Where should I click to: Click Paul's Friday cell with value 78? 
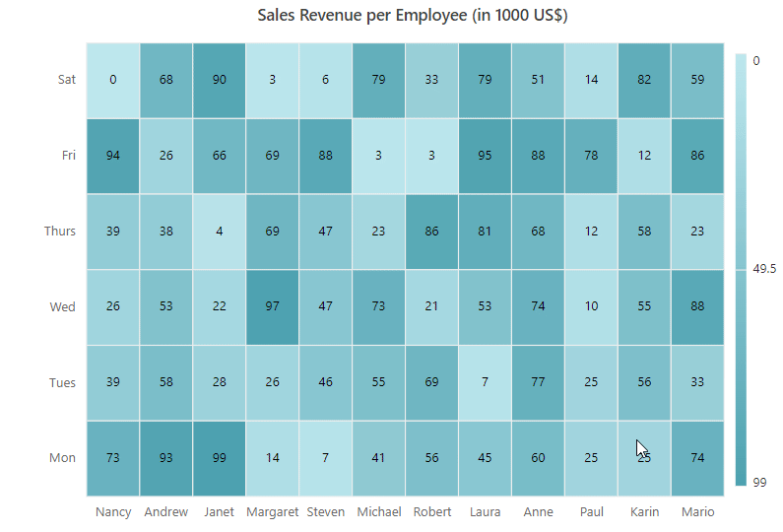coord(591,156)
